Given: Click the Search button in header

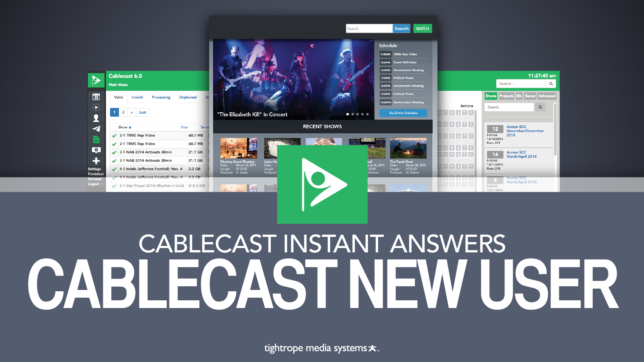Looking at the screenshot, I should [401, 28].
